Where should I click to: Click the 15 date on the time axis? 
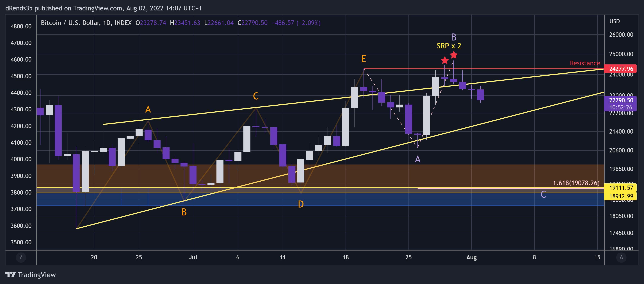597,257
